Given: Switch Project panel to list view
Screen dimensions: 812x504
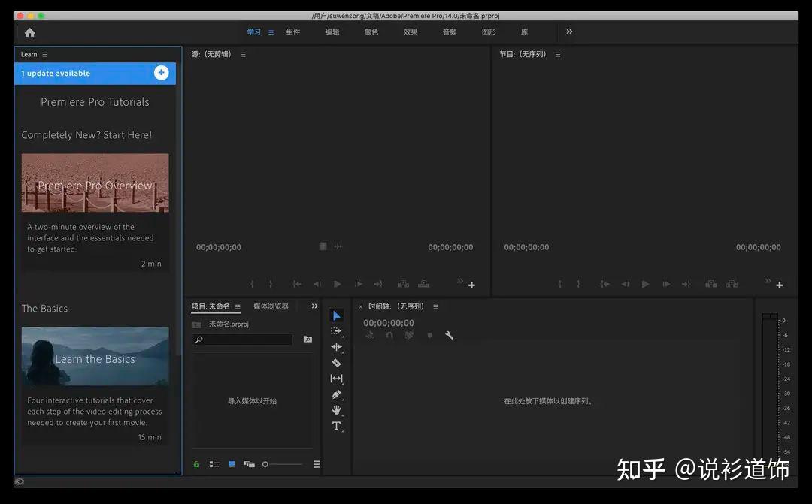Looking at the screenshot, I should coord(214,464).
